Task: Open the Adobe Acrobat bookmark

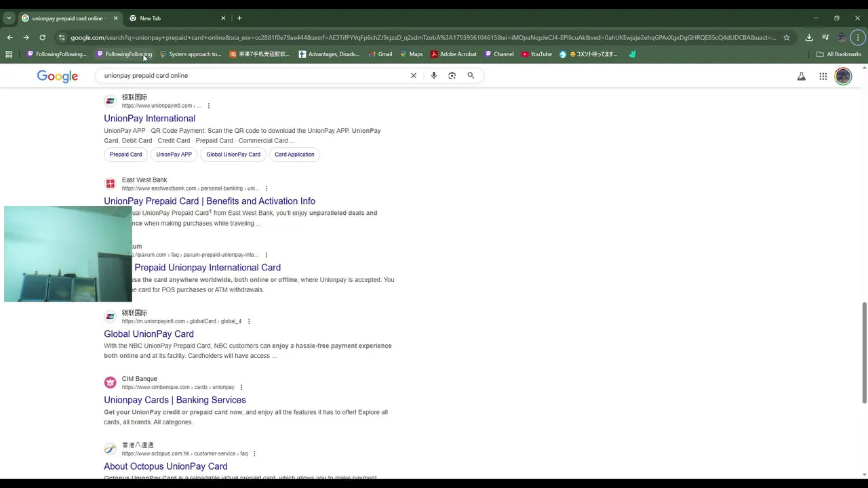Action: coord(454,54)
